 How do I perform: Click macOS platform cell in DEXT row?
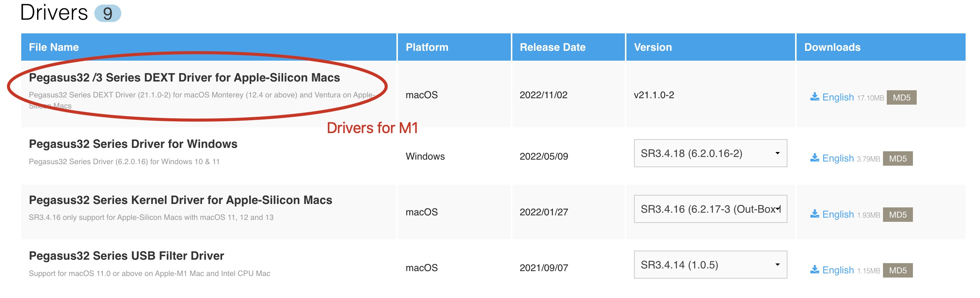coord(421,95)
